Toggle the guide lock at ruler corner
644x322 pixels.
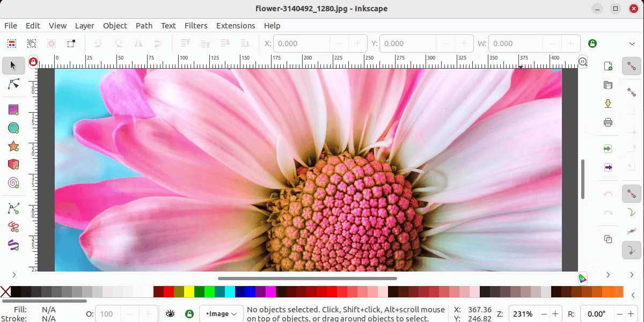[33, 62]
